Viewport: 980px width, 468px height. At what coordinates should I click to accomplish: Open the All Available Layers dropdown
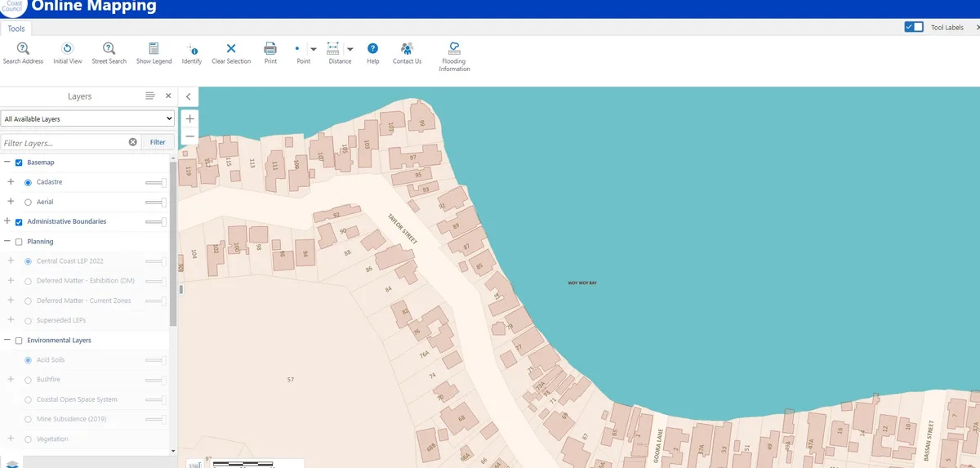(x=87, y=118)
